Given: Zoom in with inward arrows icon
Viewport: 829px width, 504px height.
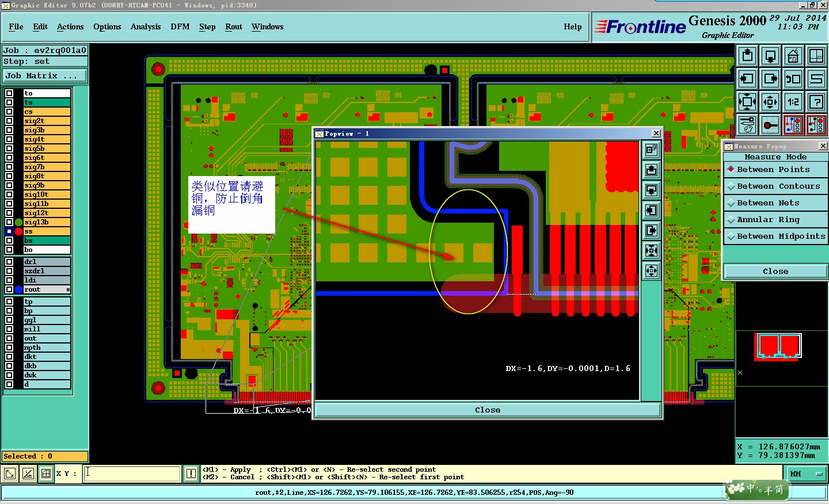Looking at the screenshot, I should (747, 102).
